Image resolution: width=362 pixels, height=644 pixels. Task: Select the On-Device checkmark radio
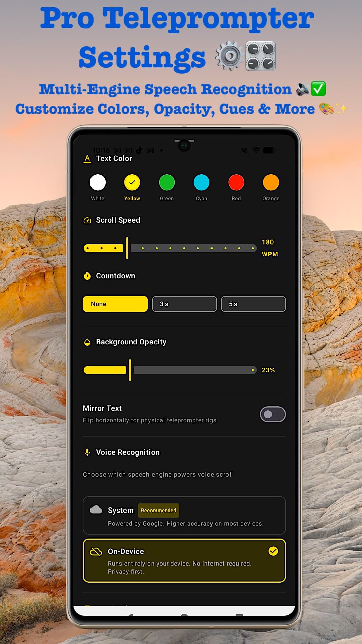(x=273, y=551)
